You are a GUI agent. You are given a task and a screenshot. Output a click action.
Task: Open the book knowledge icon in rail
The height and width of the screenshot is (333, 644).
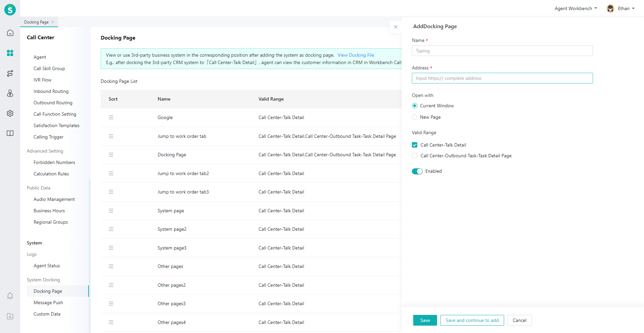pyautogui.click(x=10, y=133)
